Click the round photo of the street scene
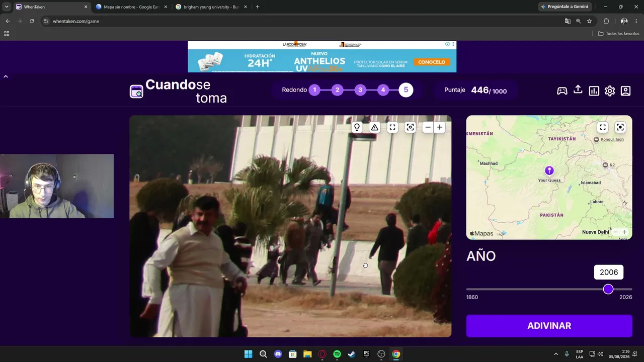The image size is (644, 362). coord(290,226)
